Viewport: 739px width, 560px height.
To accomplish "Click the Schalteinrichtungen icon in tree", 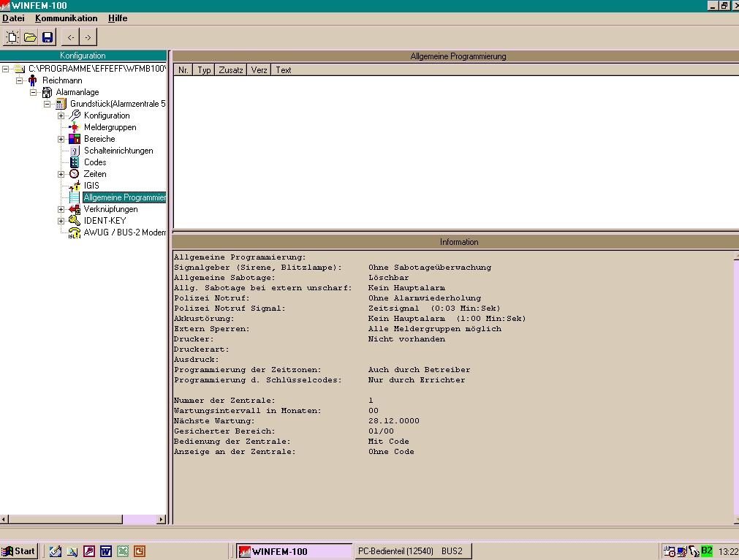I will [75, 151].
